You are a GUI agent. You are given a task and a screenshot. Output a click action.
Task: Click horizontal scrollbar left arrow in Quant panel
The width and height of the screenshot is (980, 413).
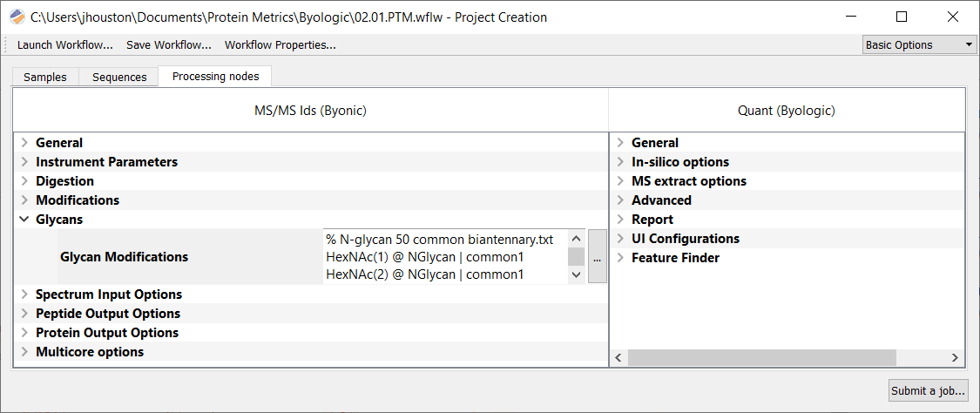(618, 358)
